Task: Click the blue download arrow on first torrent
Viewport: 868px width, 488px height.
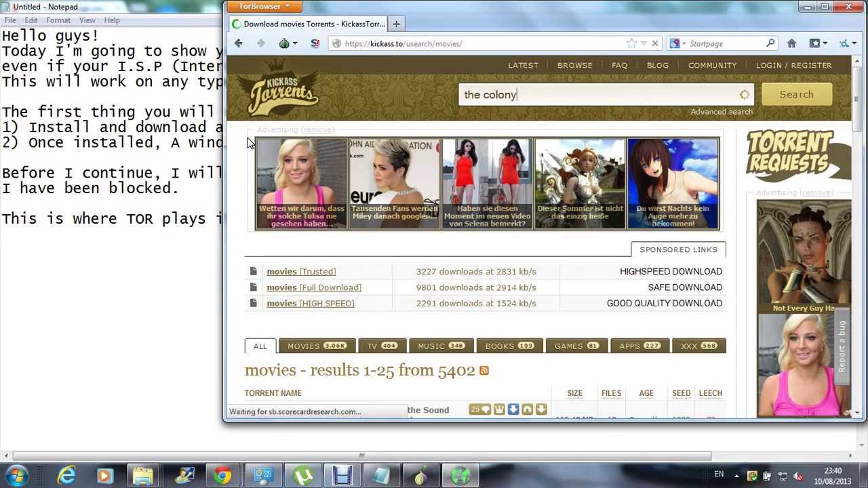Action: [513, 409]
